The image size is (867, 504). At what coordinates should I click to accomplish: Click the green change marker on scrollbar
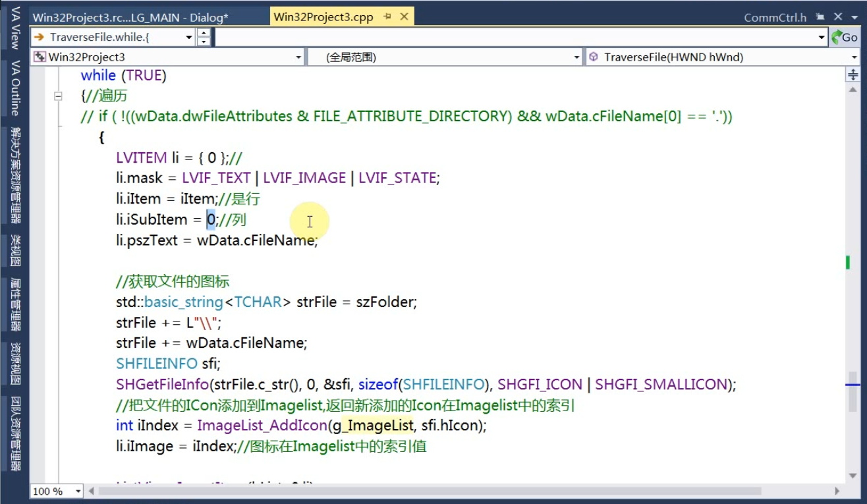coord(848,262)
